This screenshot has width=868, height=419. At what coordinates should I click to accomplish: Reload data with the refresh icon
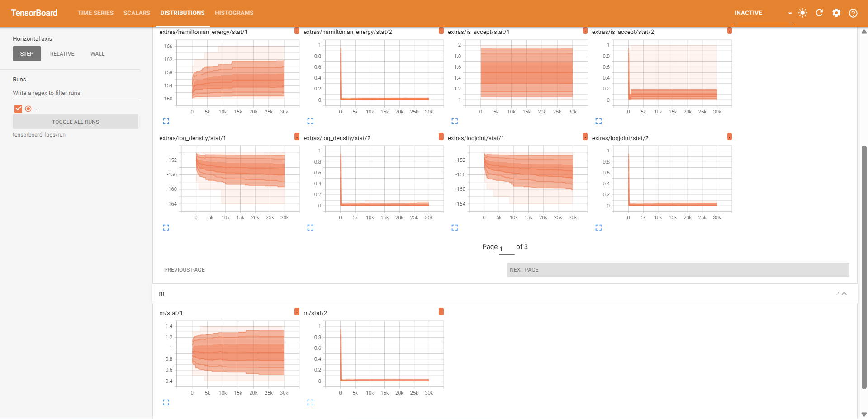[x=819, y=13]
